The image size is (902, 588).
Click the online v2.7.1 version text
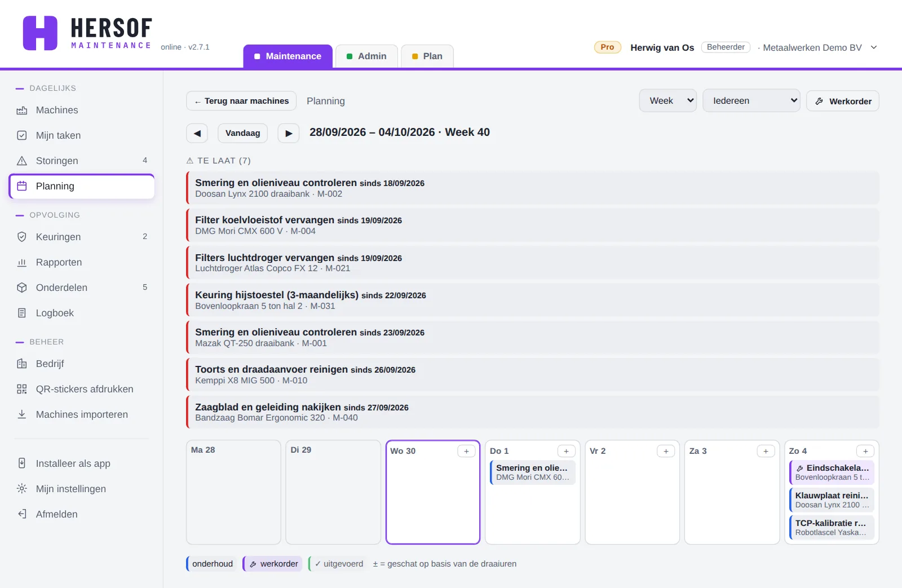pos(185,47)
